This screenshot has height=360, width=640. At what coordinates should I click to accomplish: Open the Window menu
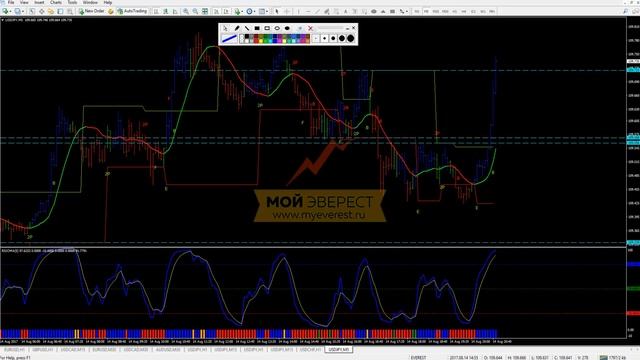(90, 2)
